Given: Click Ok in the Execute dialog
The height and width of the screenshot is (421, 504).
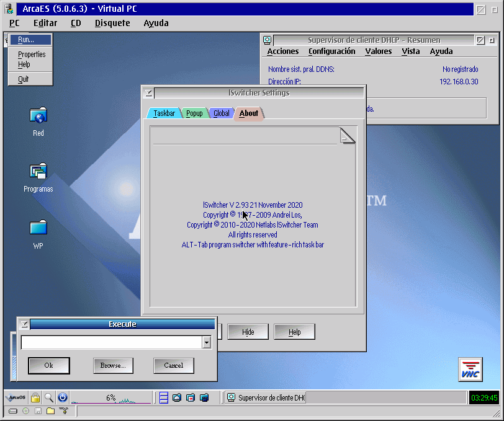Looking at the screenshot, I should point(49,365).
